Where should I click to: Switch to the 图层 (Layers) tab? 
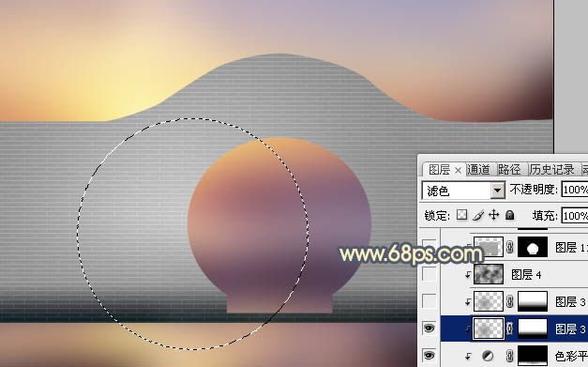[x=439, y=170]
